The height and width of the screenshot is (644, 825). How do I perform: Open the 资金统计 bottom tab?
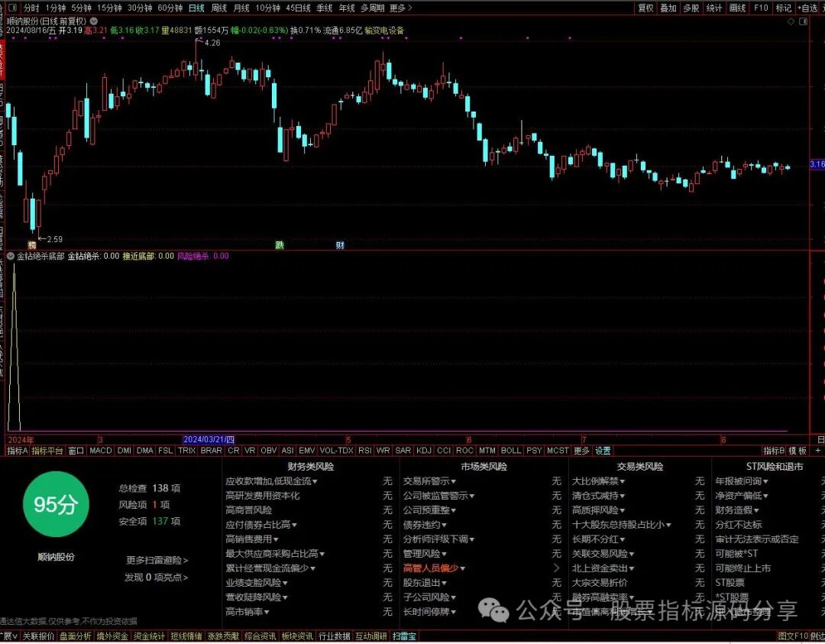(149, 636)
